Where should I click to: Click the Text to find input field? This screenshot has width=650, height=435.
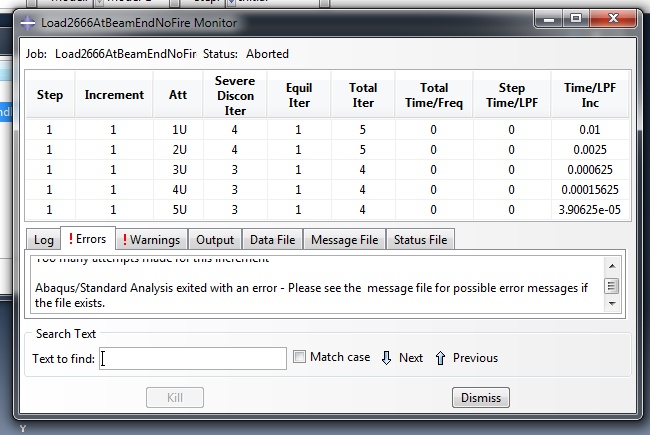tap(193, 358)
